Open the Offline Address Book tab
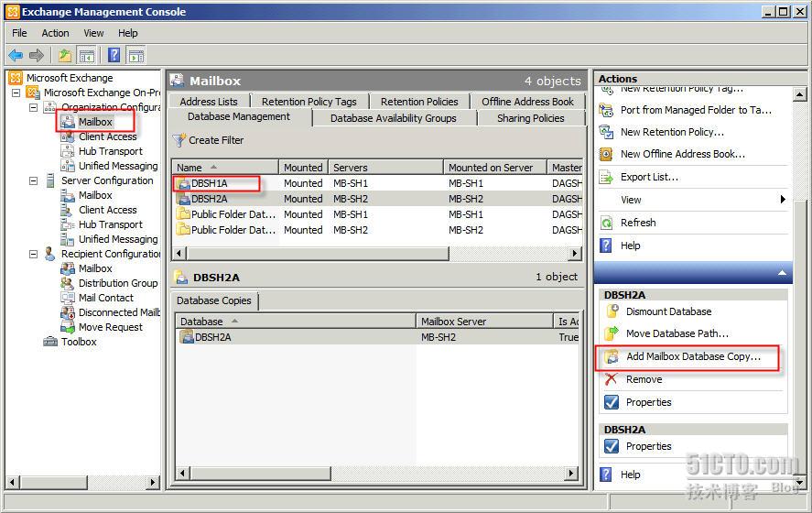The height and width of the screenshot is (513, 812). (x=527, y=102)
